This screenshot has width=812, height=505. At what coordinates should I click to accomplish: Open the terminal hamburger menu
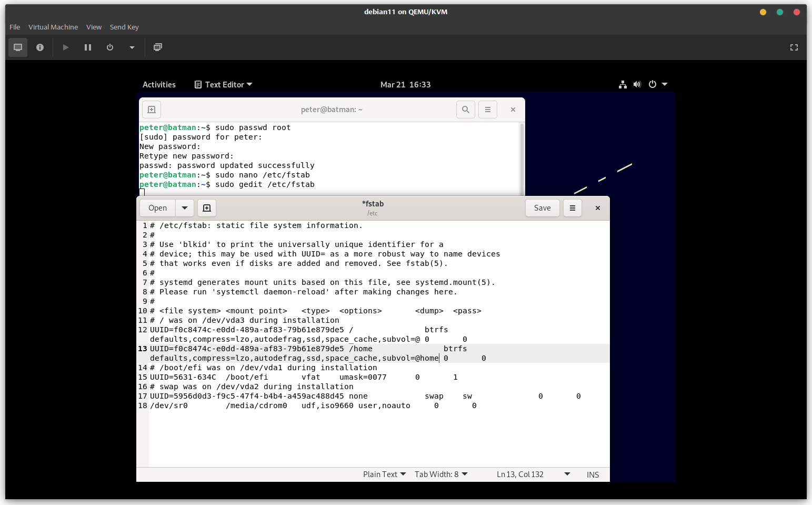(x=488, y=110)
